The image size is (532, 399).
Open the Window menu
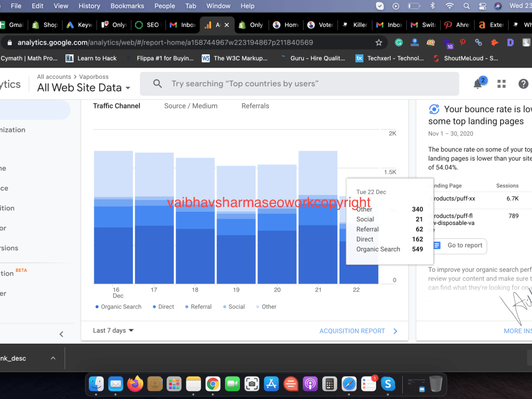pos(218,6)
